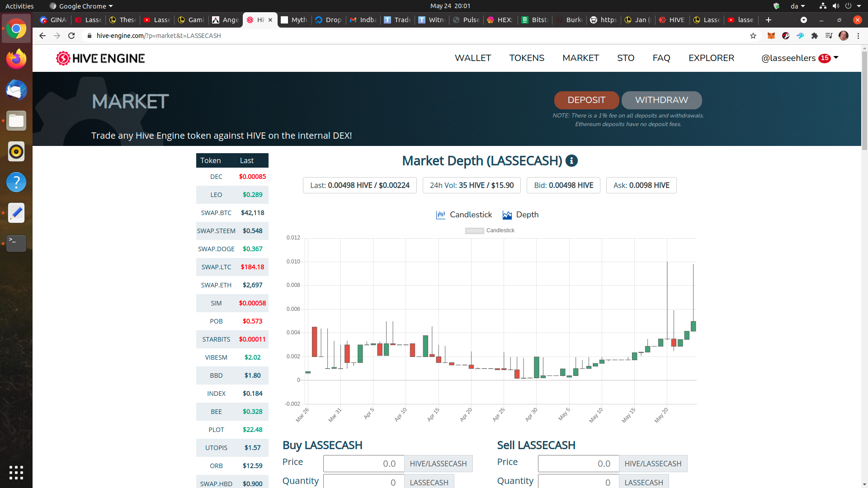Launch Firefox from the dock
This screenshot has height=488, width=868.
(x=16, y=59)
